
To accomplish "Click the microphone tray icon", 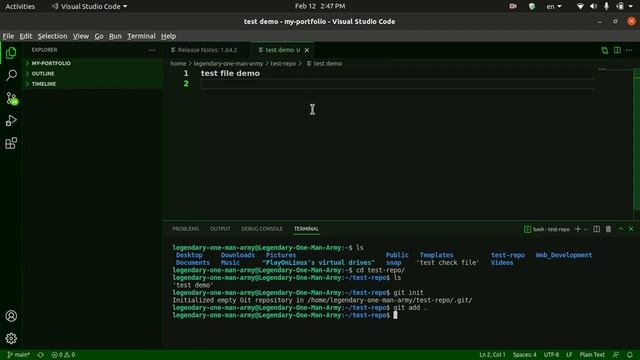I will (x=606, y=6).
